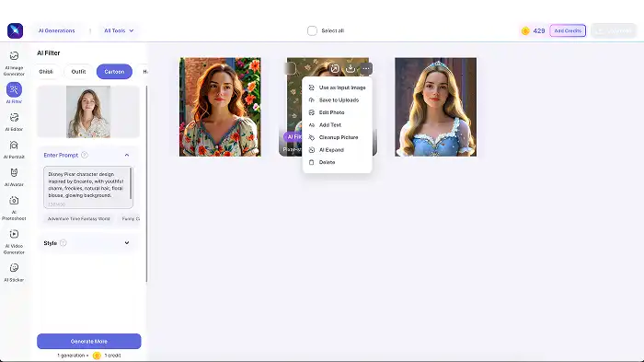The image size is (644, 362).
Task: Open AI Sticker sidebar tool
Action: (x=14, y=273)
